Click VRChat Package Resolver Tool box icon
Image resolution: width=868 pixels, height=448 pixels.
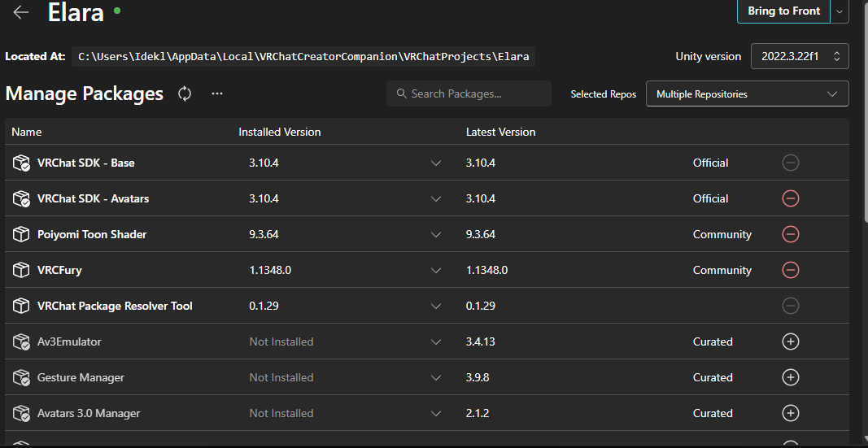point(21,306)
